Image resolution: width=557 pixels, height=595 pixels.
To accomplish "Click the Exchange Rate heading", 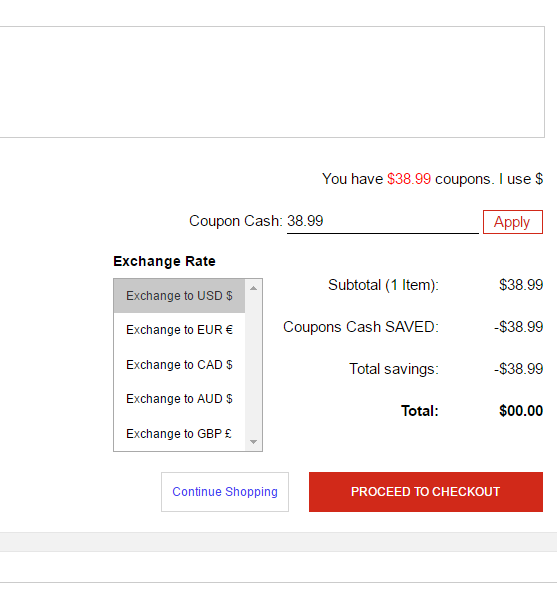I will tap(164, 261).
